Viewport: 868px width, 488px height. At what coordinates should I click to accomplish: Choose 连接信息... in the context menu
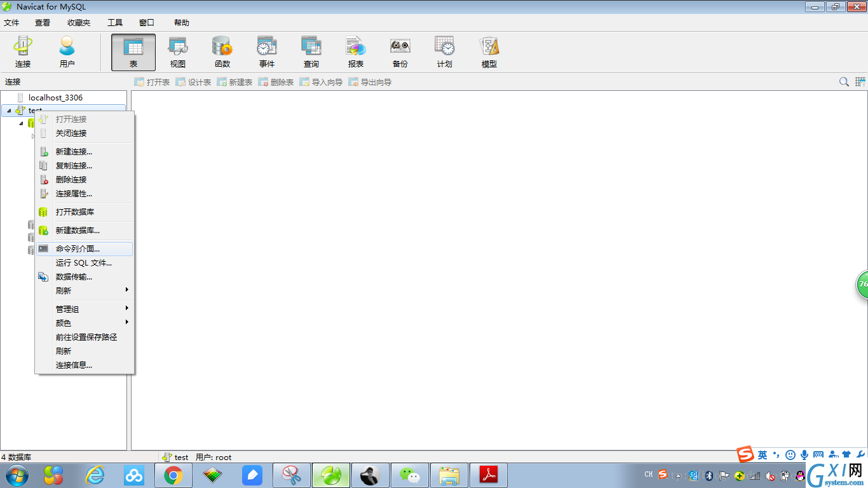(85, 365)
